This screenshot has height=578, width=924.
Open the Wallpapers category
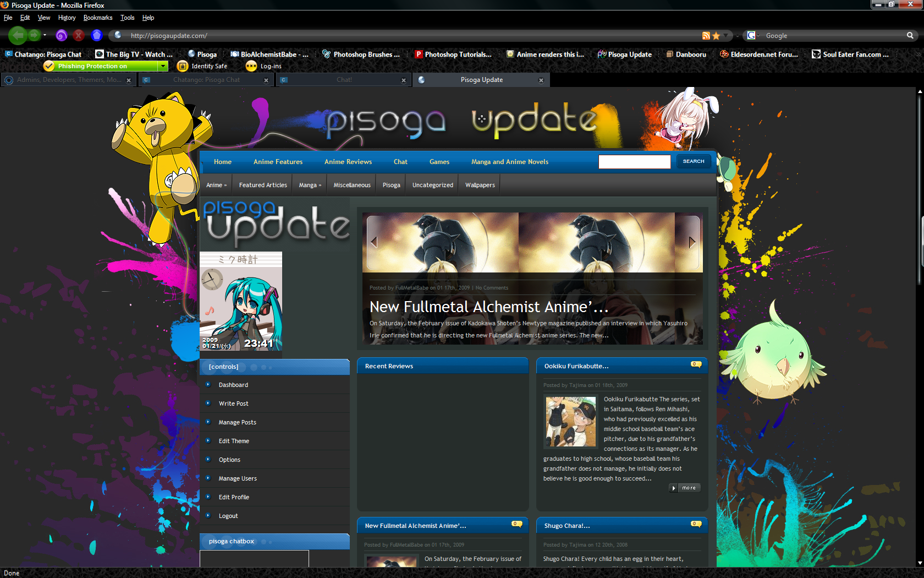coord(480,185)
